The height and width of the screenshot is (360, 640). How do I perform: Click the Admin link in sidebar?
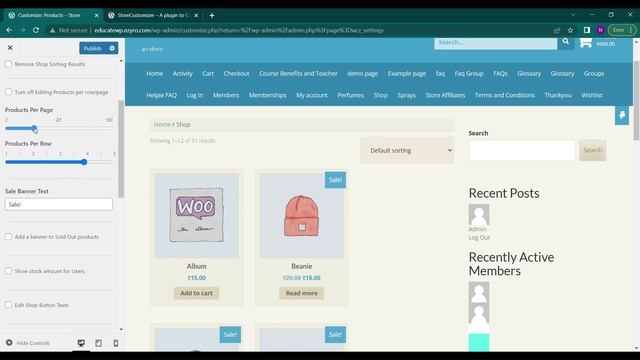click(478, 229)
